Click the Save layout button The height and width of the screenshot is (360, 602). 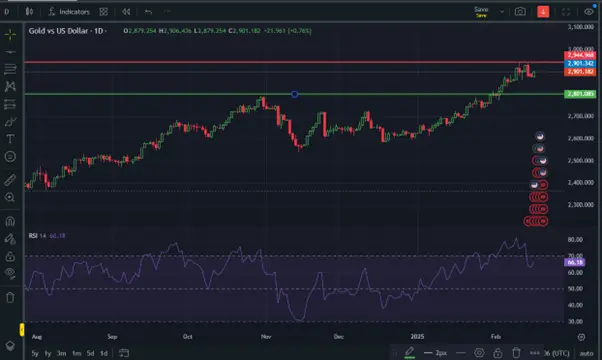[481, 12]
